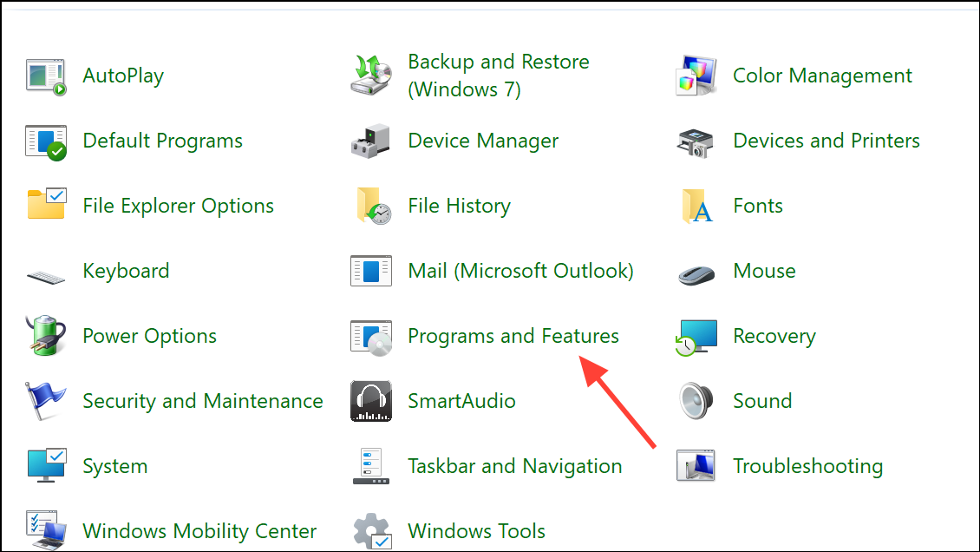Image resolution: width=980 pixels, height=552 pixels.
Task: Open the File Explorer Options folder icon
Action: click(x=47, y=203)
